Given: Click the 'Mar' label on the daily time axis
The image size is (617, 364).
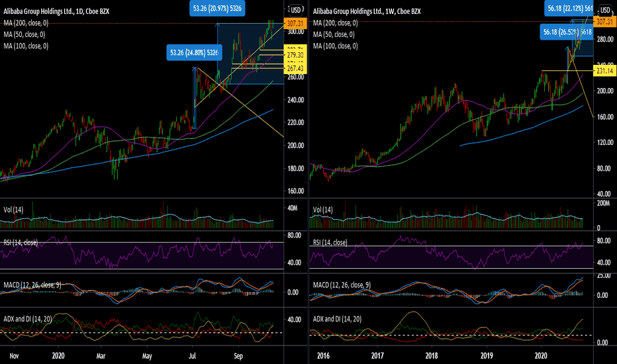Looking at the screenshot, I should [101, 356].
